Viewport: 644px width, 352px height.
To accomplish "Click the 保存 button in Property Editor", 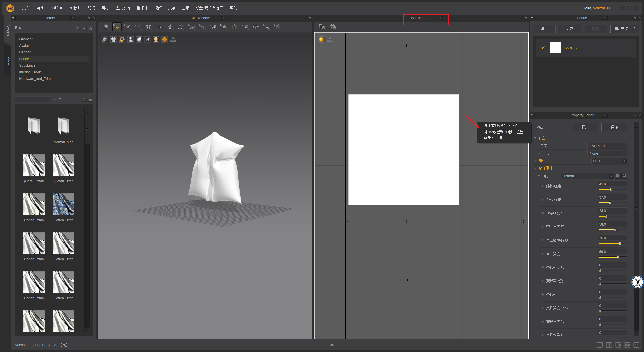I will click(x=614, y=127).
